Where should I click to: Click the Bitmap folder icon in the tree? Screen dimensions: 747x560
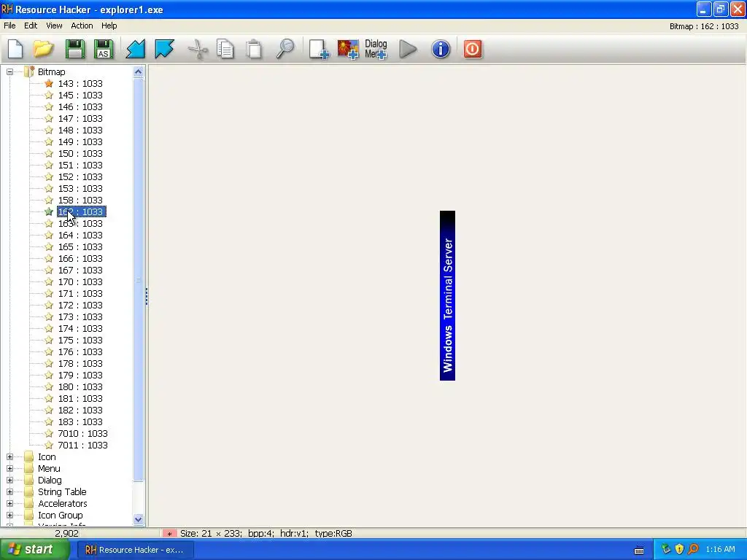click(29, 71)
